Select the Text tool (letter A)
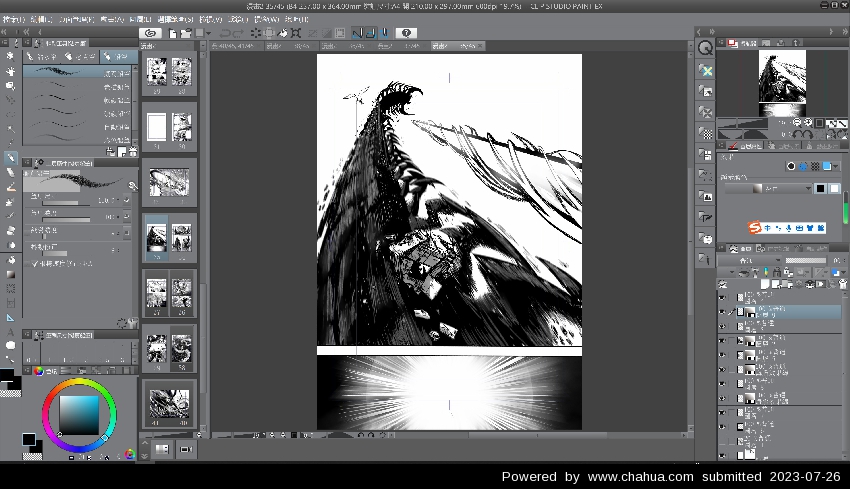 click(x=10, y=332)
